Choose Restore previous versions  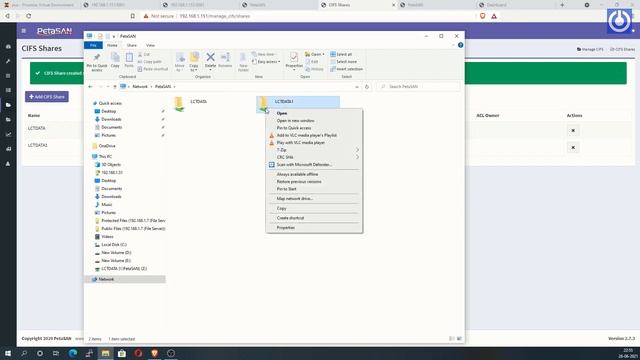[299, 182]
